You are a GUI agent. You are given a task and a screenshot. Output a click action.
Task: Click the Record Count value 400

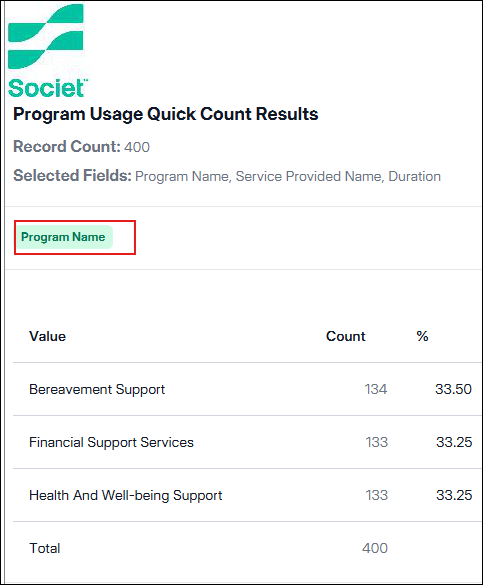pos(137,147)
